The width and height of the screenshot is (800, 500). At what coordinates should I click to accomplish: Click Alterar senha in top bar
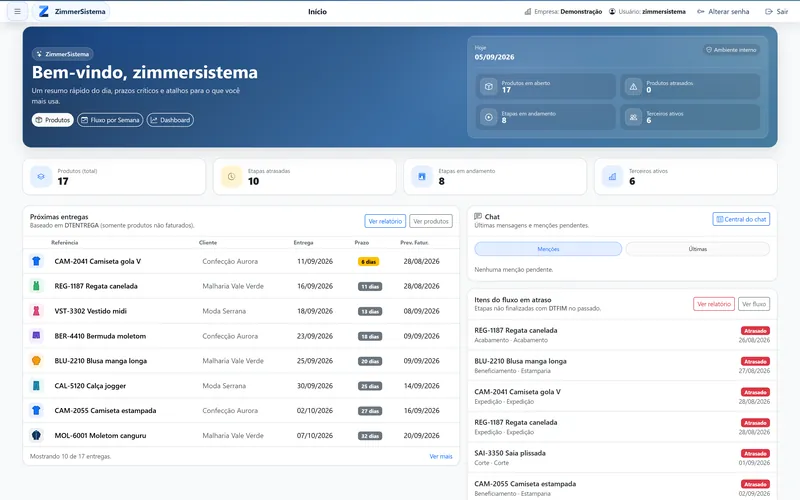pos(723,11)
